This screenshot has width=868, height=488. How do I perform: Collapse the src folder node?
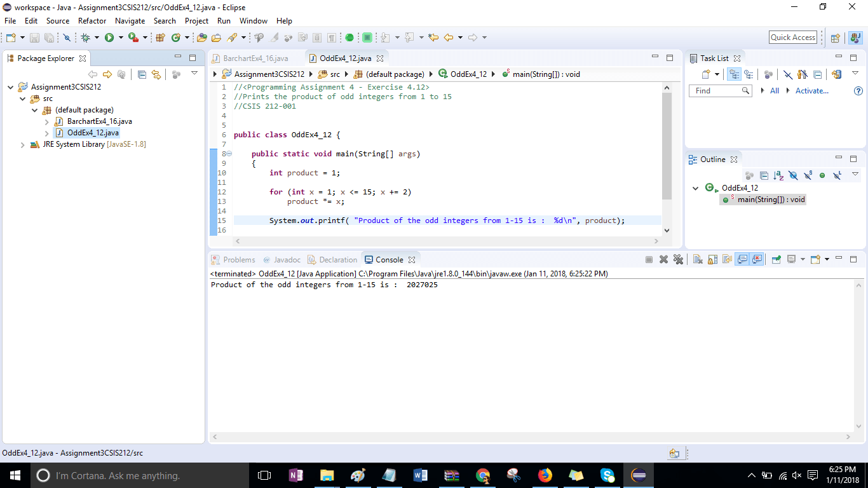23,98
